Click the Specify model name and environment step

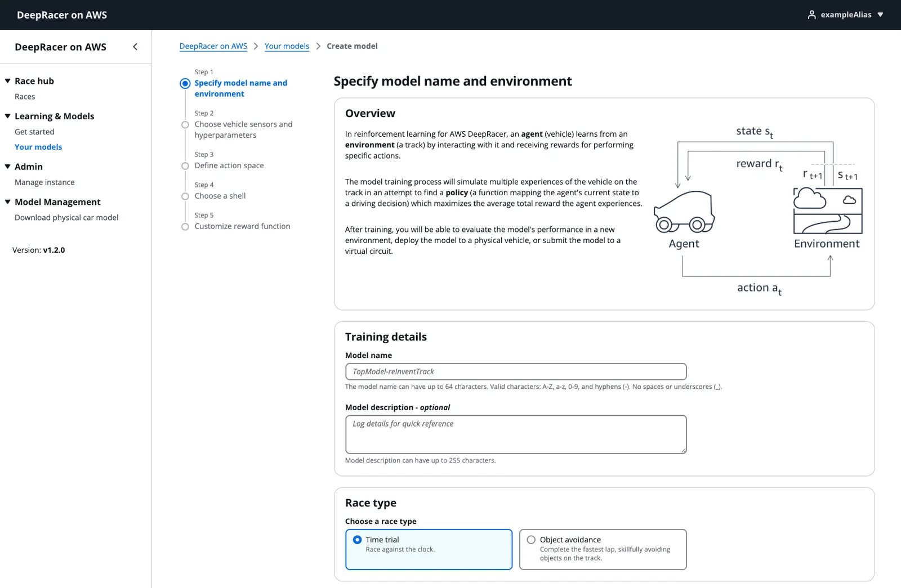pos(241,88)
